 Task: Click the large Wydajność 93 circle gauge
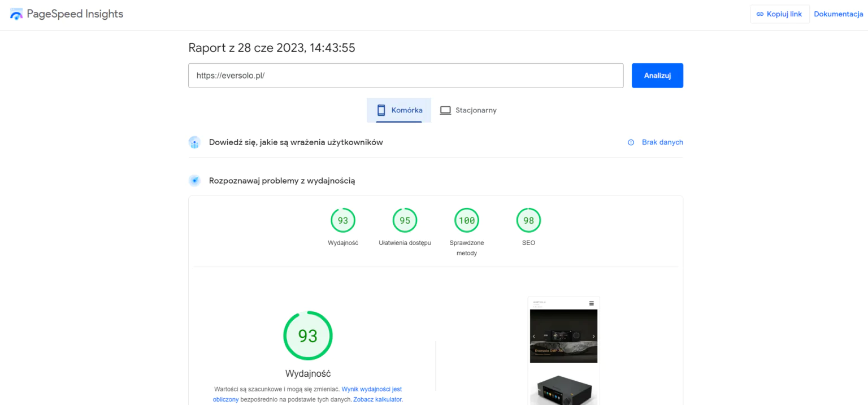[x=308, y=336]
